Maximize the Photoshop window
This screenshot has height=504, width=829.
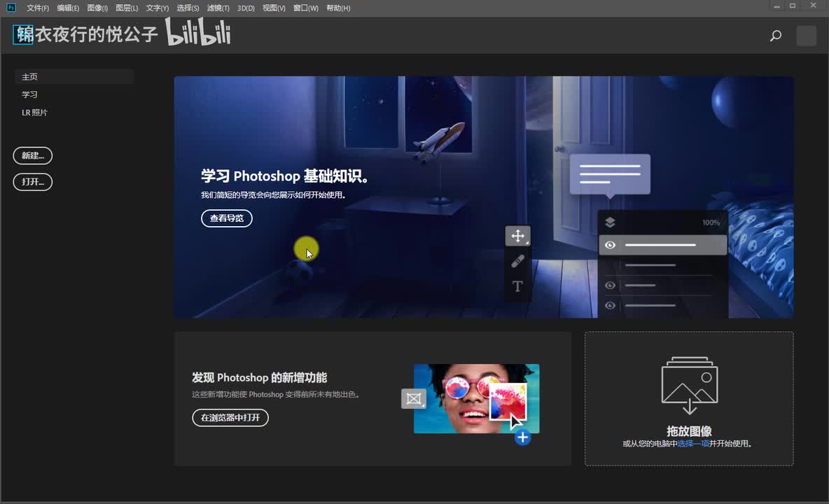793,6
